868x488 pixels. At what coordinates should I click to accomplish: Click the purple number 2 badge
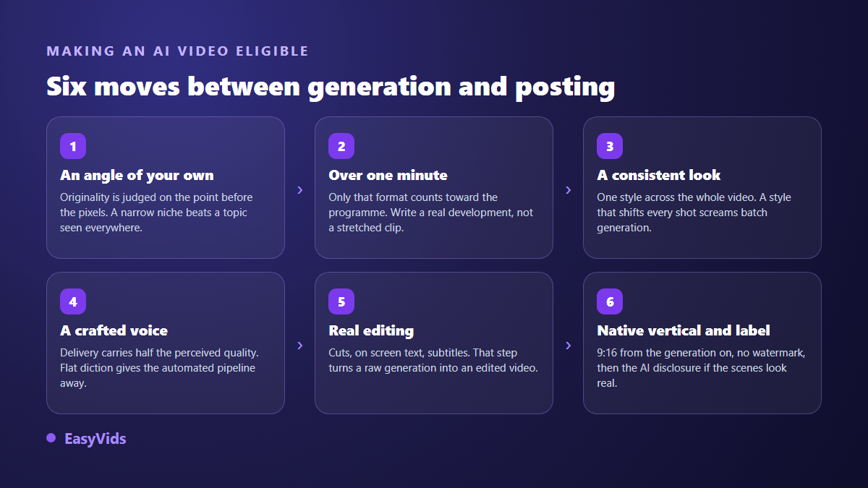(341, 146)
